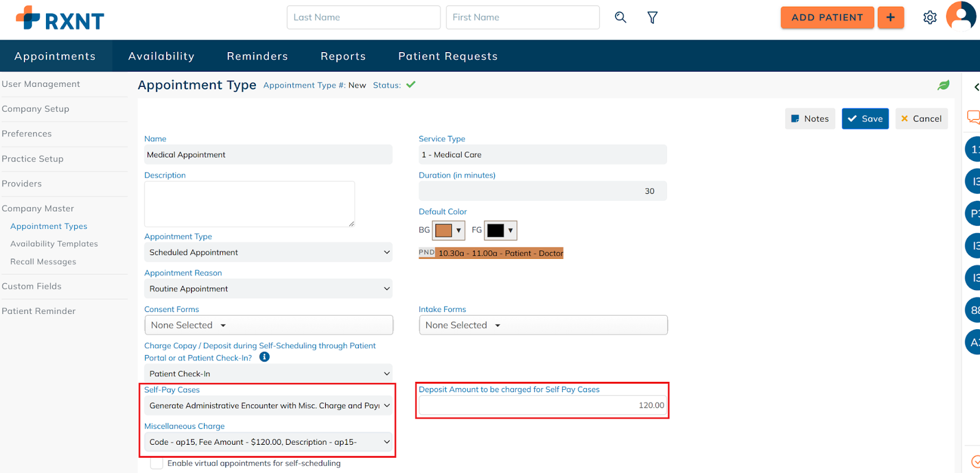
Task: Click the green leaf icon
Action: pos(943,85)
